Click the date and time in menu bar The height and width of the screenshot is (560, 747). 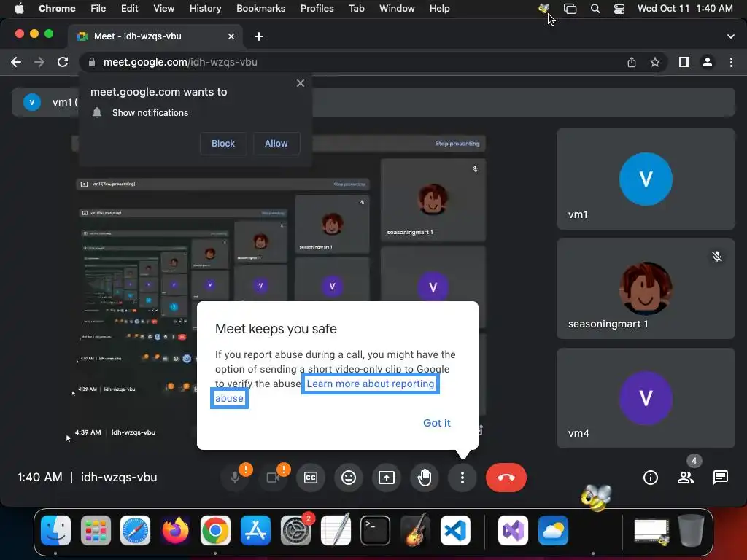[x=685, y=9]
